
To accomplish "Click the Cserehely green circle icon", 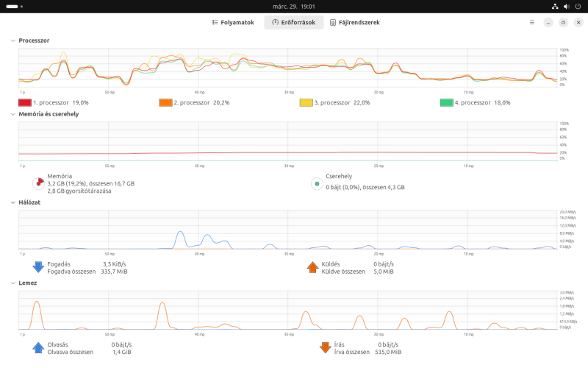I will tap(317, 183).
